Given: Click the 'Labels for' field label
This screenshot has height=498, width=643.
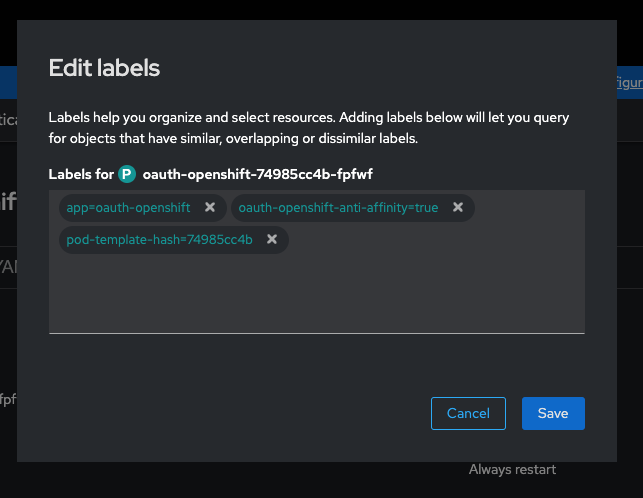Looking at the screenshot, I should click(81, 174).
